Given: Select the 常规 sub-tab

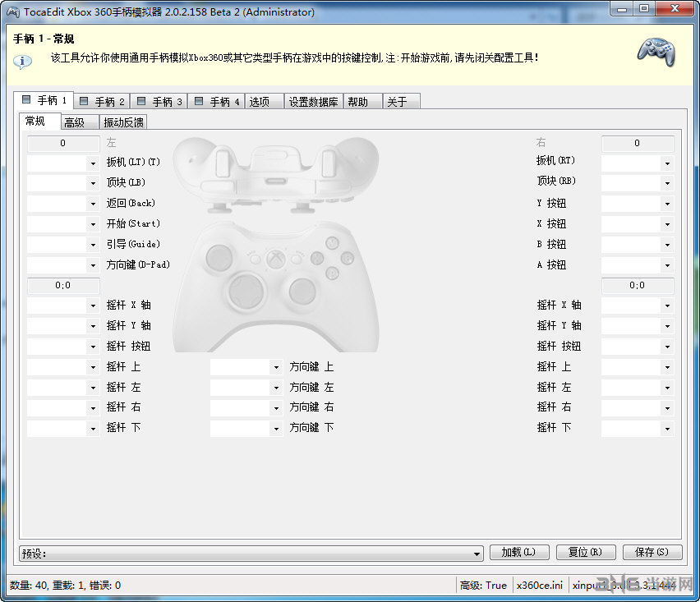Looking at the screenshot, I should (x=39, y=121).
